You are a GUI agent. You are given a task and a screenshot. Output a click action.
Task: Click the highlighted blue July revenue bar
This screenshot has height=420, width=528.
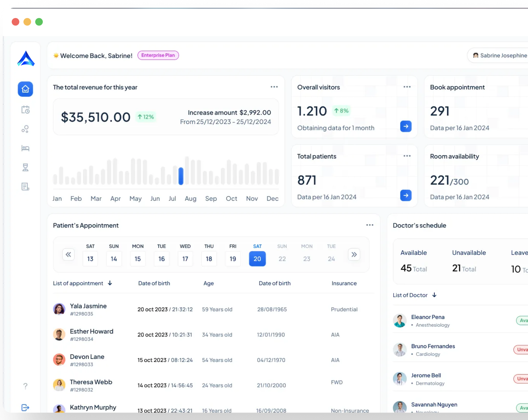tap(181, 176)
